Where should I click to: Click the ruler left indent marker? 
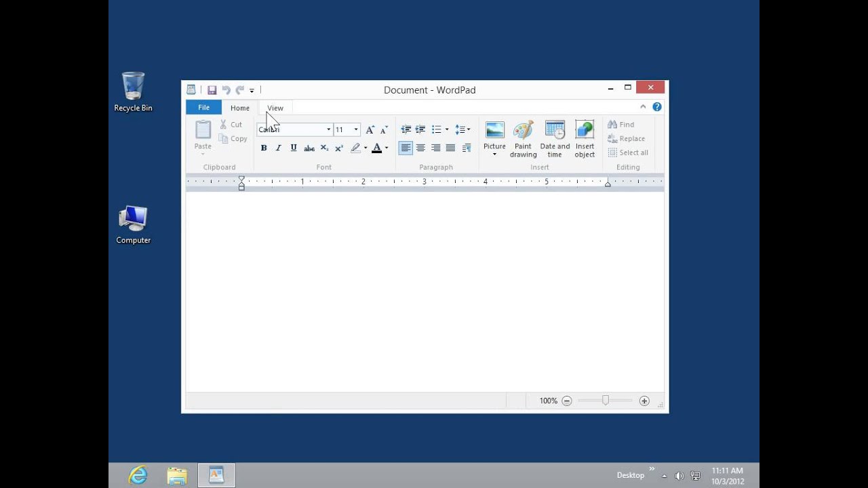[241, 183]
